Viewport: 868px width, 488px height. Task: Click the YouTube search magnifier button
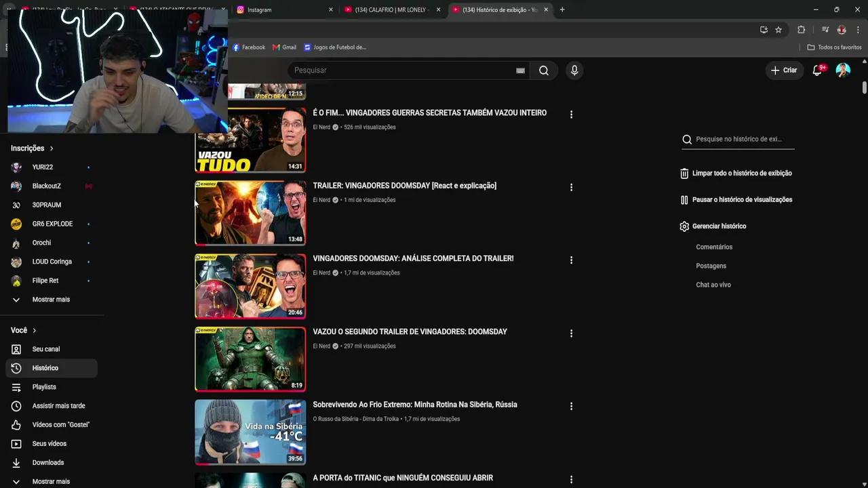click(x=544, y=70)
